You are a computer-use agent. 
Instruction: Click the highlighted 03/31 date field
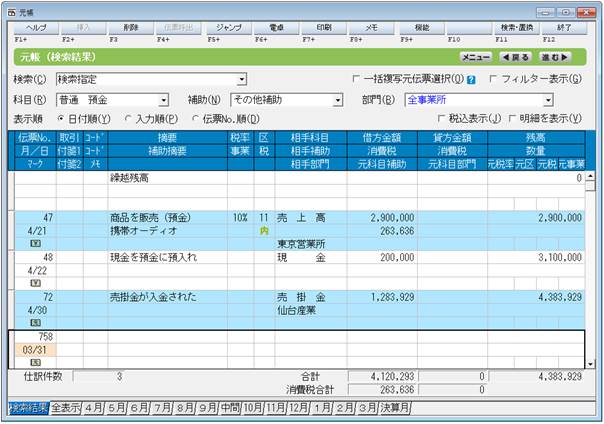tap(35, 350)
